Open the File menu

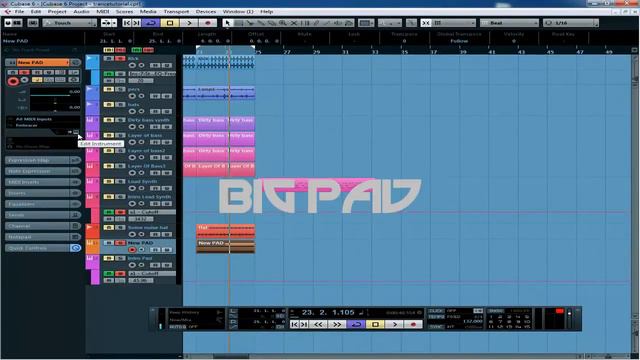coord(19,11)
